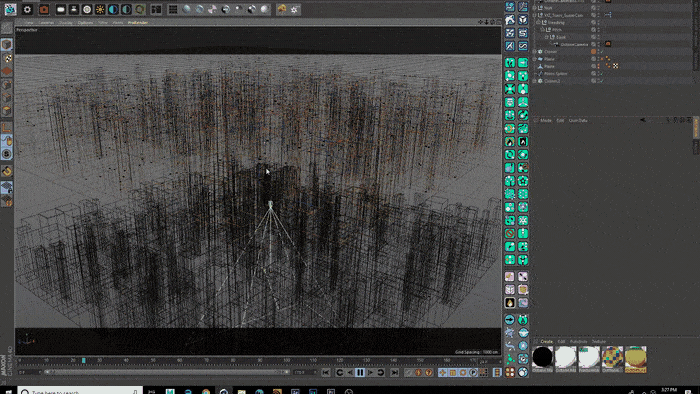Click the four-row grid icon in top toolbar
Image resolution: width=700 pixels, height=394 pixels.
(x=173, y=9)
